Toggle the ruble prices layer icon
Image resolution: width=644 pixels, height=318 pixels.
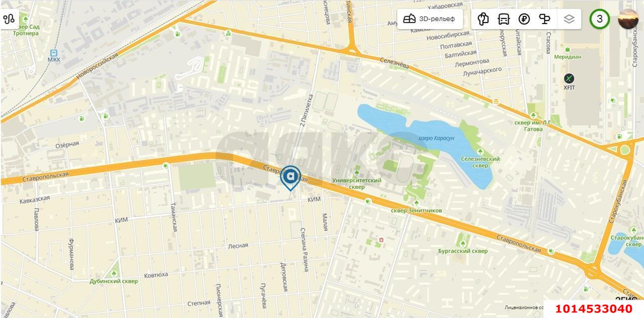(524, 19)
